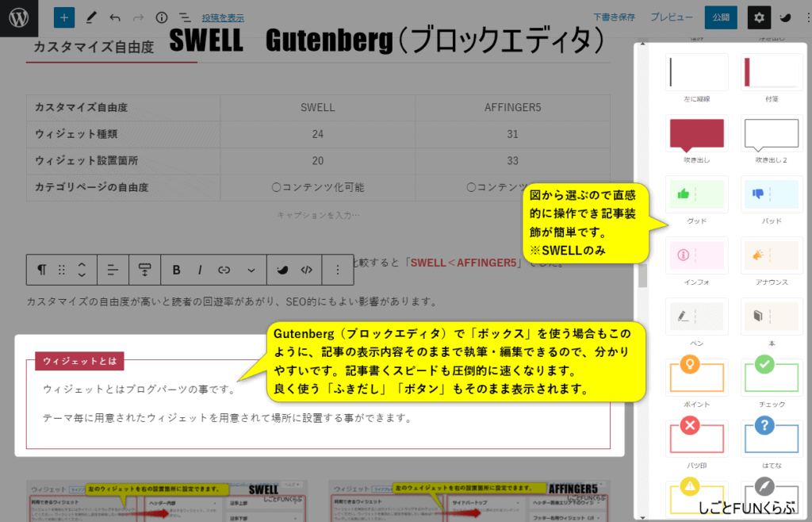Click the SWELL widget screenshot thumbnail
The width and height of the screenshot is (812, 522).
point(167,501)
